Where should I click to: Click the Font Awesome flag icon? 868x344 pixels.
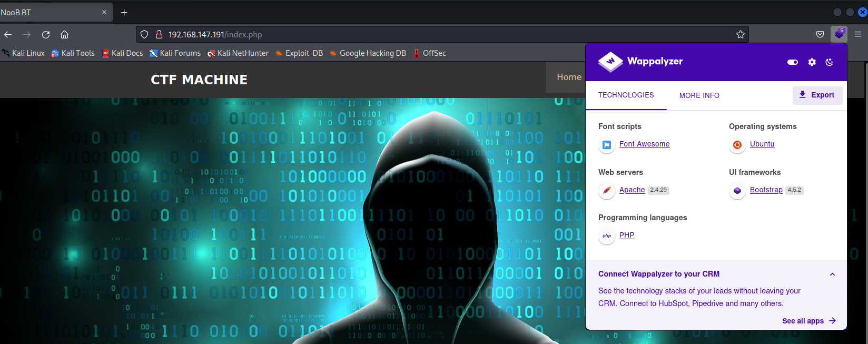point(607,145)
